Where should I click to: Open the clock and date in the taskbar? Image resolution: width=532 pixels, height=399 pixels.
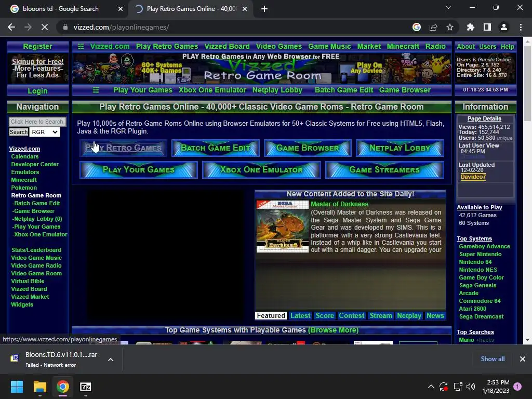tap(496, 387)
